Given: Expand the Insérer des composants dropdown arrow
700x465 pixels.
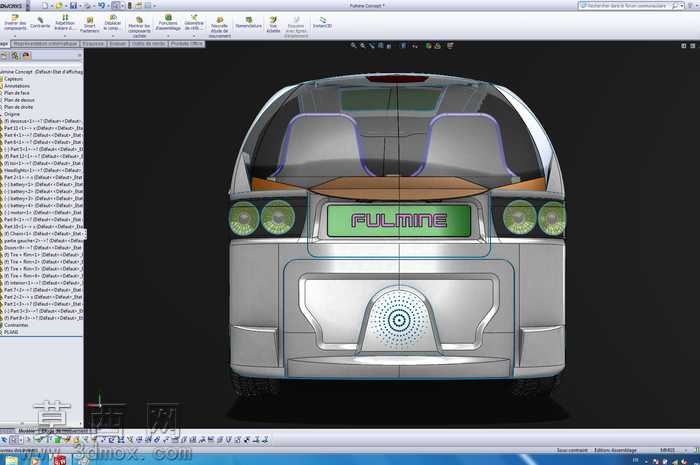Looking at the screenshot, I should 15,35.
